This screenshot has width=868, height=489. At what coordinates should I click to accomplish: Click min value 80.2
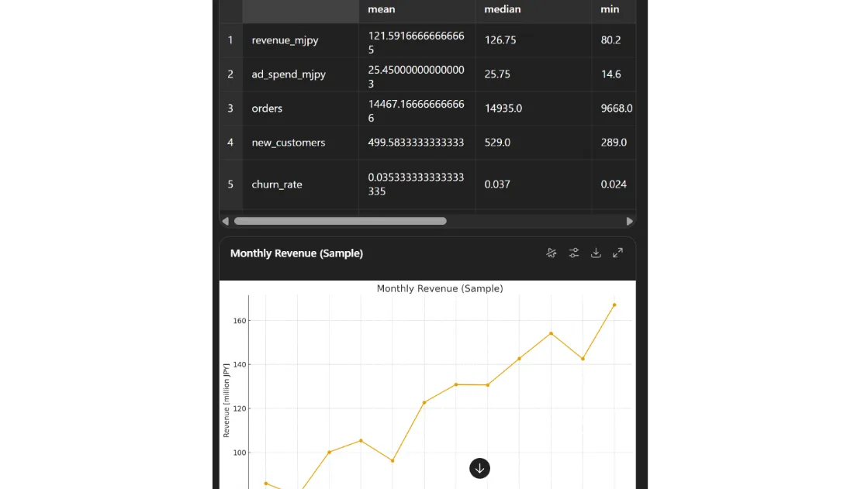(x=610, y=40)
